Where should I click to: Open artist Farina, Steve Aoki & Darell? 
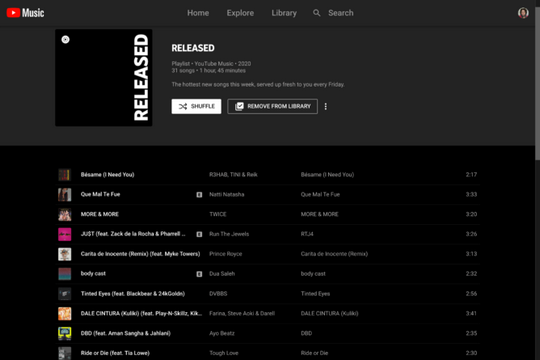coord(242,313)
